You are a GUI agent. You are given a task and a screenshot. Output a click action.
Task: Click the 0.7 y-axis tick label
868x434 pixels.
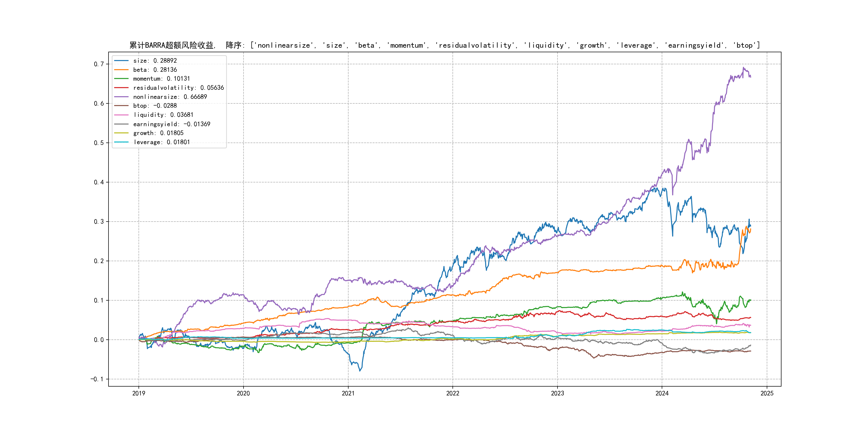(99, 64)
